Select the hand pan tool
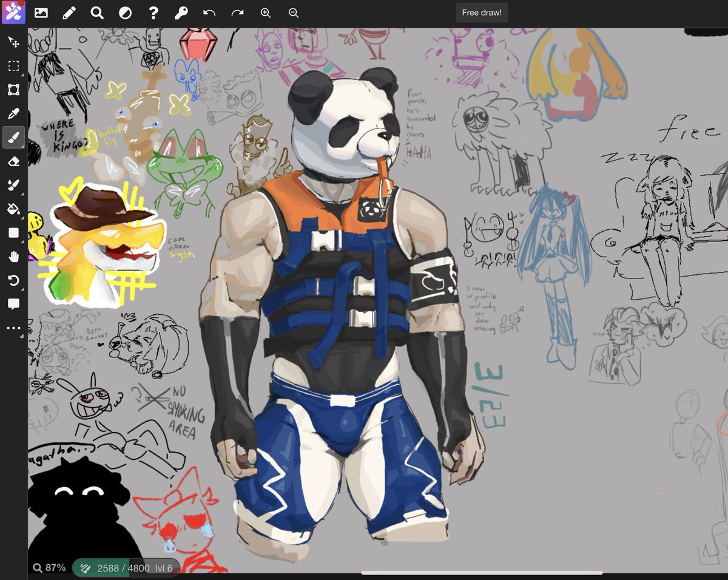 (13, 257)
